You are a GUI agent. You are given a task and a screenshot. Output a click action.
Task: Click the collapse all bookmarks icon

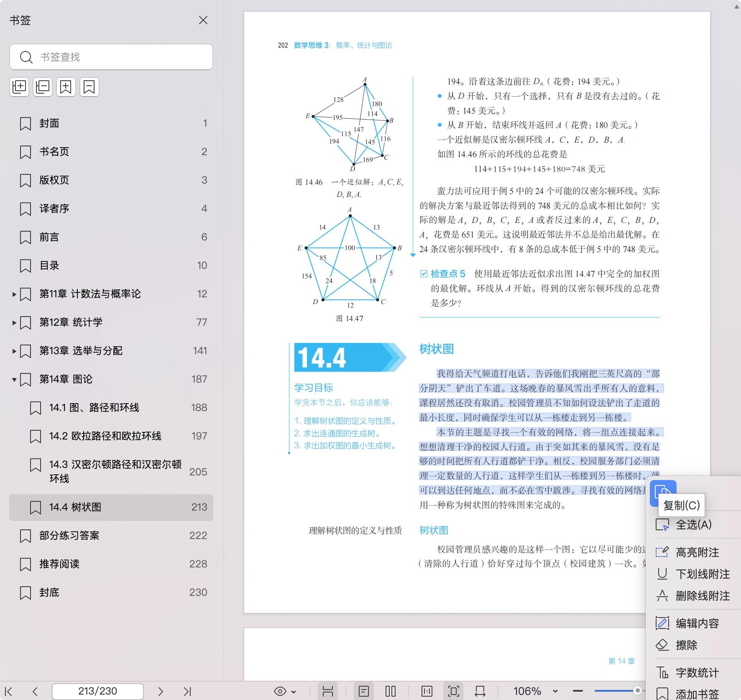(x=43, y=87)
